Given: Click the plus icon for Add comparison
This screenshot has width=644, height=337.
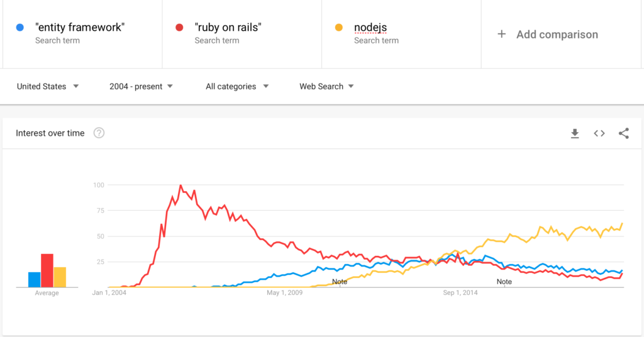Looking at the screenshot, I should click(x=501, y=34).
